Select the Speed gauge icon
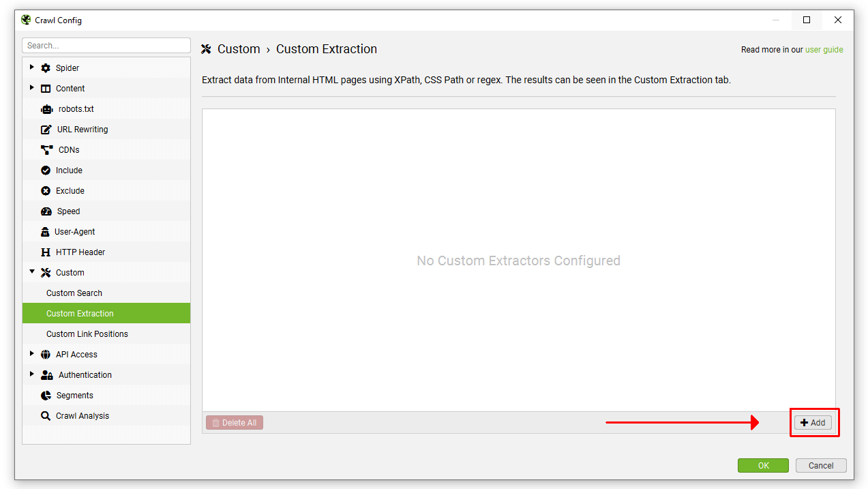 coord(46,211)
